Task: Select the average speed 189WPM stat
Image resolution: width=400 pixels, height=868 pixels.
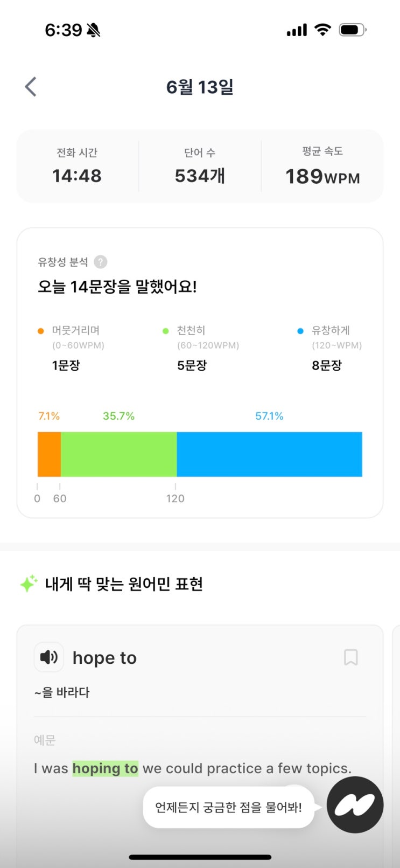Action: [322, 166]
